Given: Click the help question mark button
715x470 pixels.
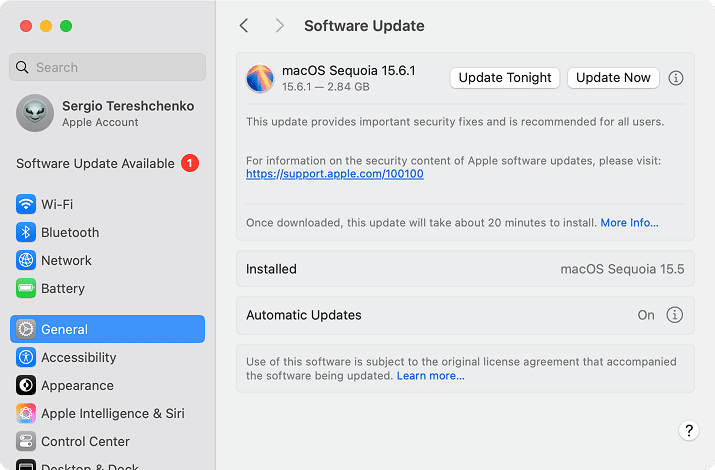Looking at the screenshot, I should [689, 430].
